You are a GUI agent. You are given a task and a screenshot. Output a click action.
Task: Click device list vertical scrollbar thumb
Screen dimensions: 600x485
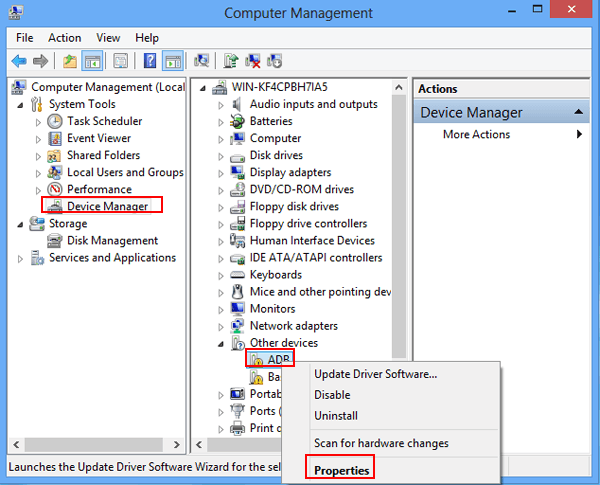click(x=399, y=226)
